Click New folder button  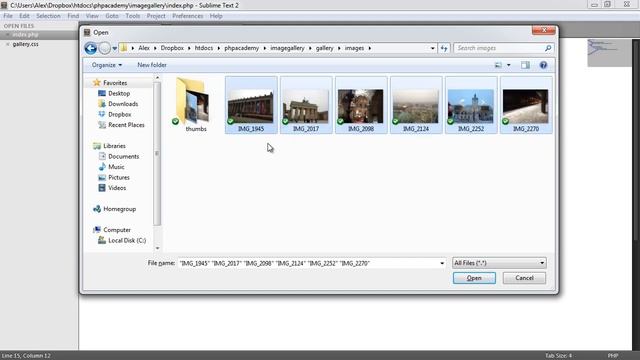click(x=152, y=65)
